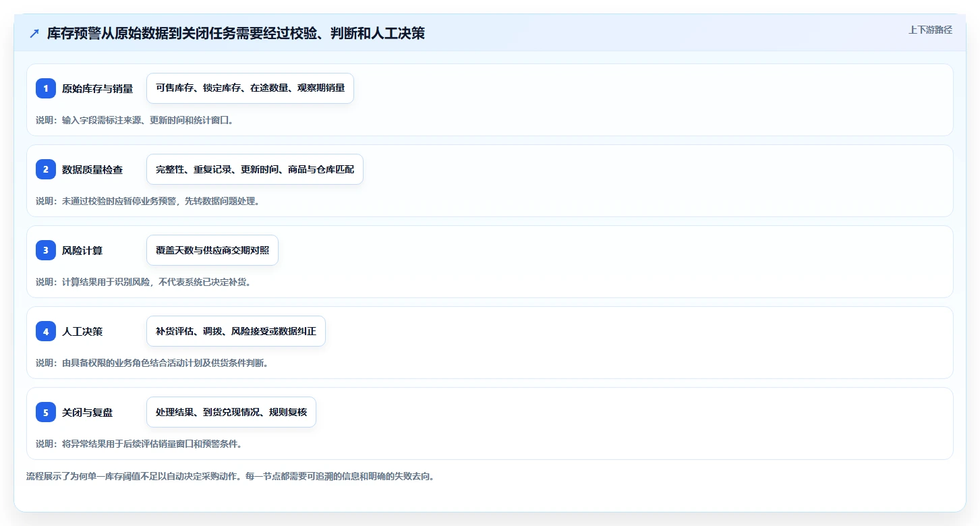
Task: Click step title 关闭与复盘
Action: 87,412
